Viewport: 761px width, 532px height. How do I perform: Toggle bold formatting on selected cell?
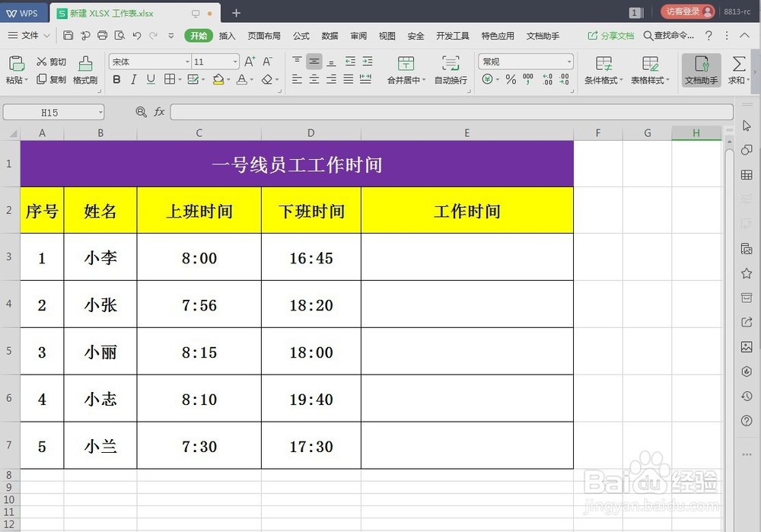click(116, 79)
